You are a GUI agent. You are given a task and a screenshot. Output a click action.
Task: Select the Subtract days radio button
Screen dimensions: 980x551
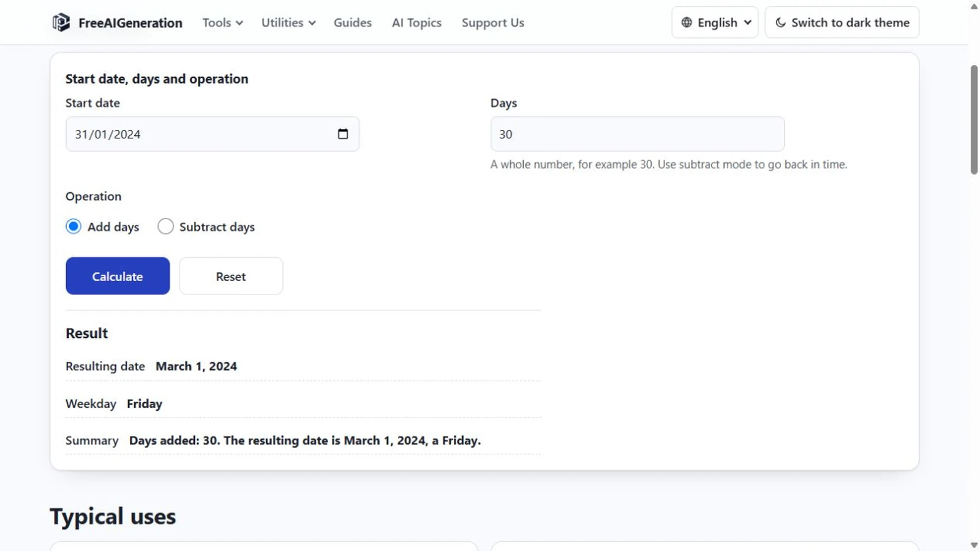(165, 227)
